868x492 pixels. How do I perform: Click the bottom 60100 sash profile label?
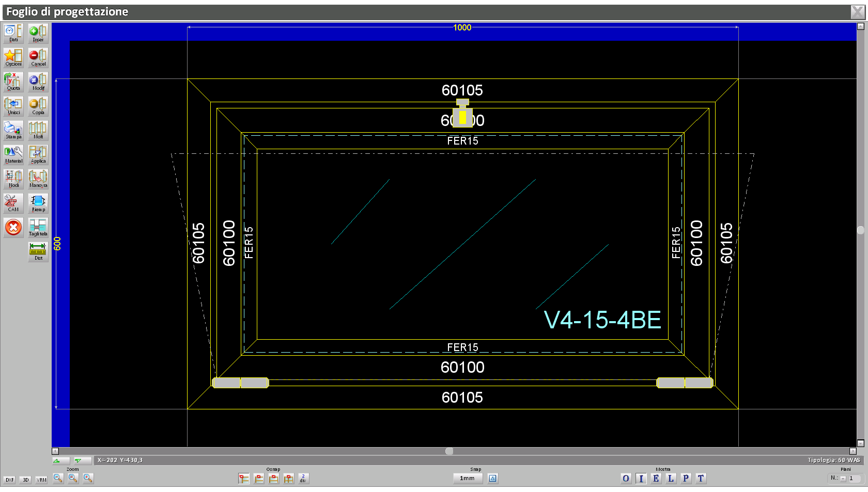click(x=462, y=367)
